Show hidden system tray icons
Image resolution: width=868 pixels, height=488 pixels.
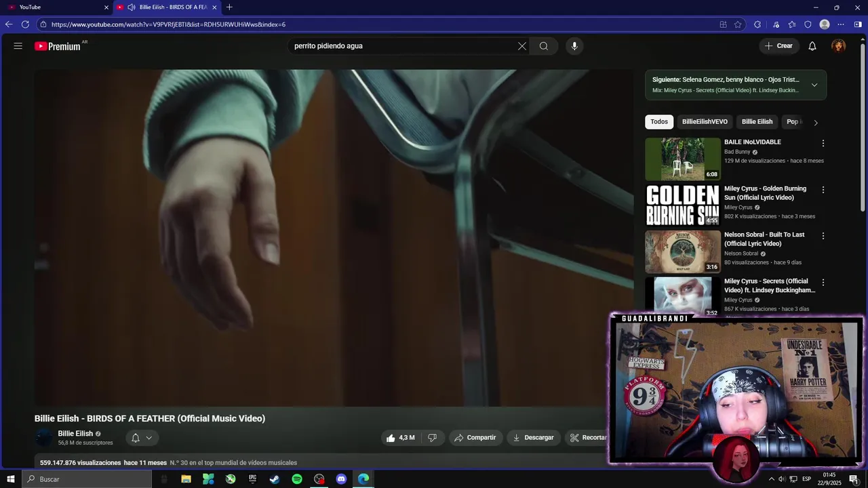[x=771, y=479]
